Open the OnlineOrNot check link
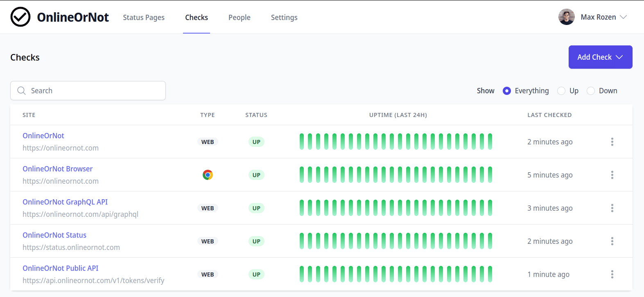The image size is (644, 297). (43, 135)
